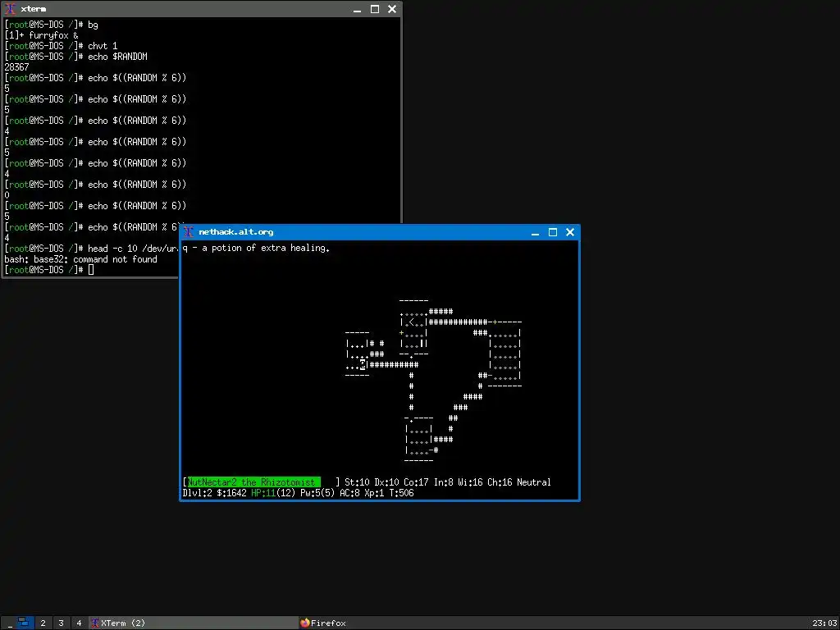
Task: Click the "28367" output in xterm
Action: 16,67
